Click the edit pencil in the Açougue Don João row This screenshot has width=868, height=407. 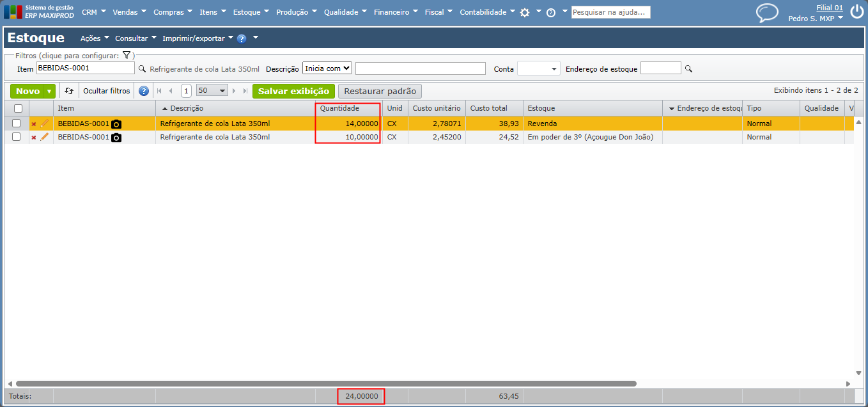[45, 137]
